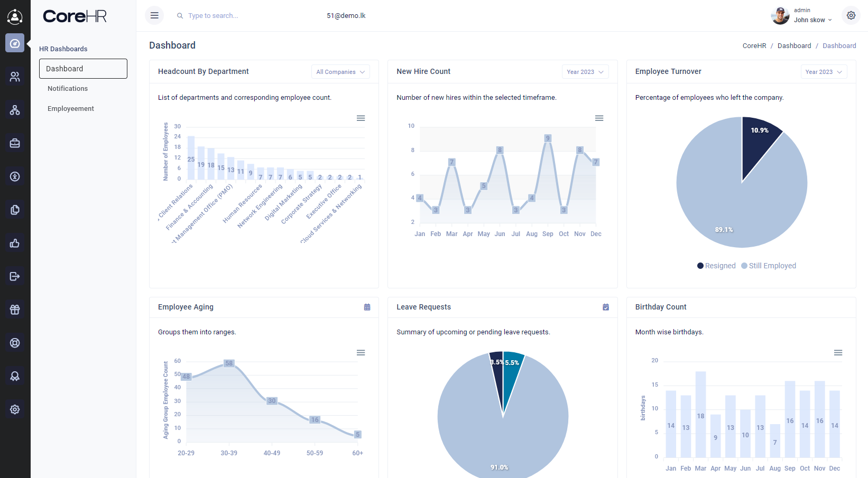Click the Employee Turnover card title
The height and width of the screenshot is (478, 868).
(668, 71)
